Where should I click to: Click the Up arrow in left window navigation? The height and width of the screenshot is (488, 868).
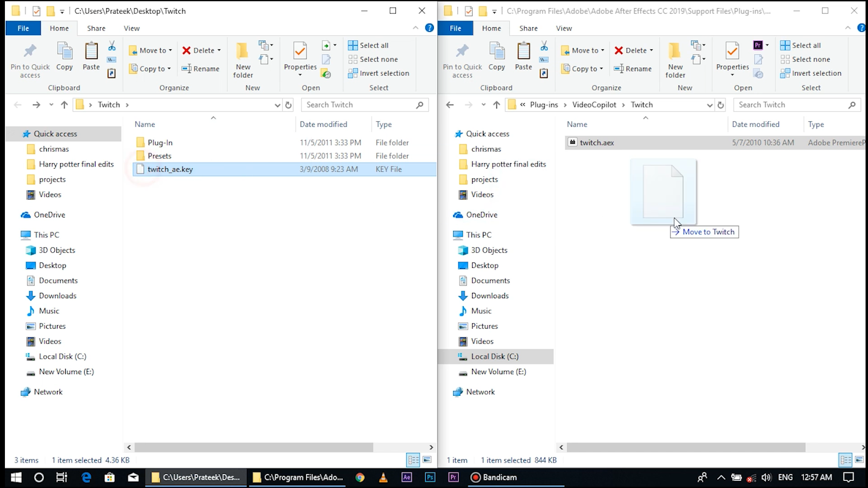(x=65, y=105)
